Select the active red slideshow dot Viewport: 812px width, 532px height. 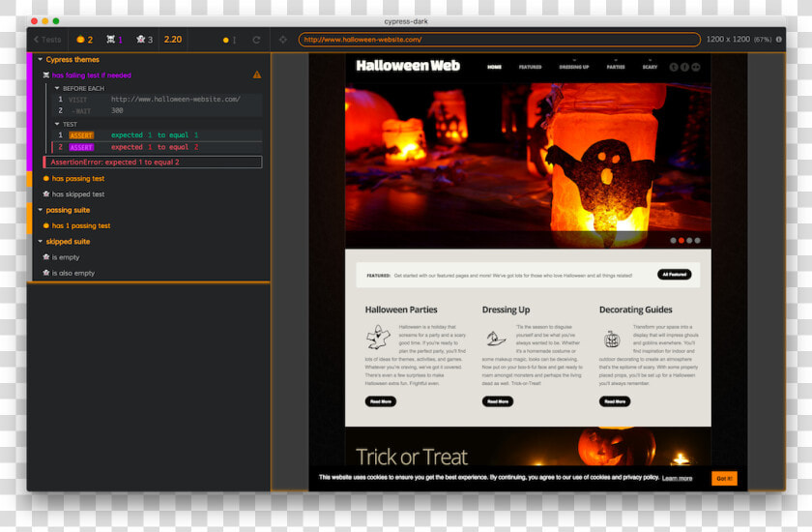tap(681, 240)
